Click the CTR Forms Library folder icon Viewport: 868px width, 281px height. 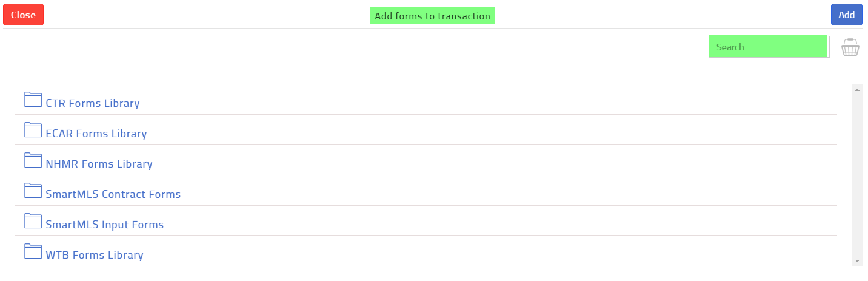pos(33,100)
